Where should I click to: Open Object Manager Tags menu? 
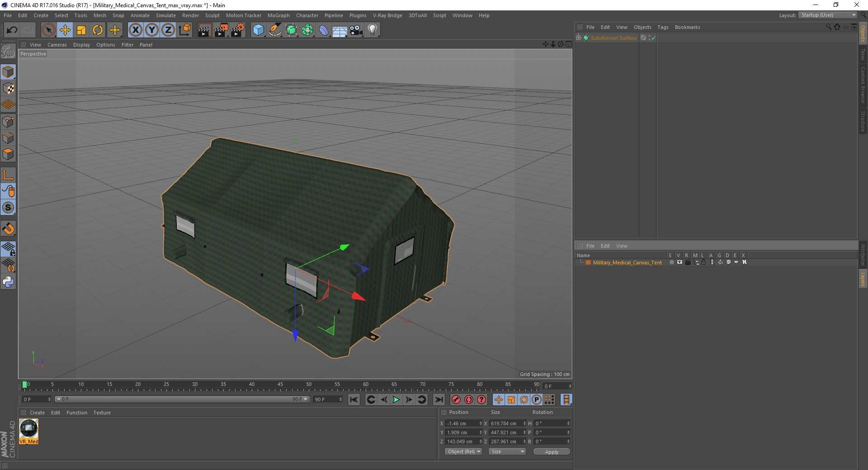(x=663, y=27)
